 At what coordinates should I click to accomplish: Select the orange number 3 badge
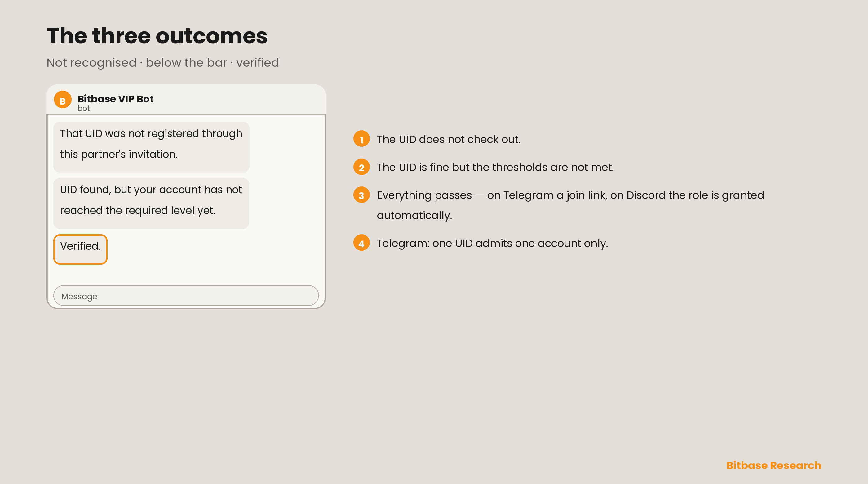coord(361,195)
